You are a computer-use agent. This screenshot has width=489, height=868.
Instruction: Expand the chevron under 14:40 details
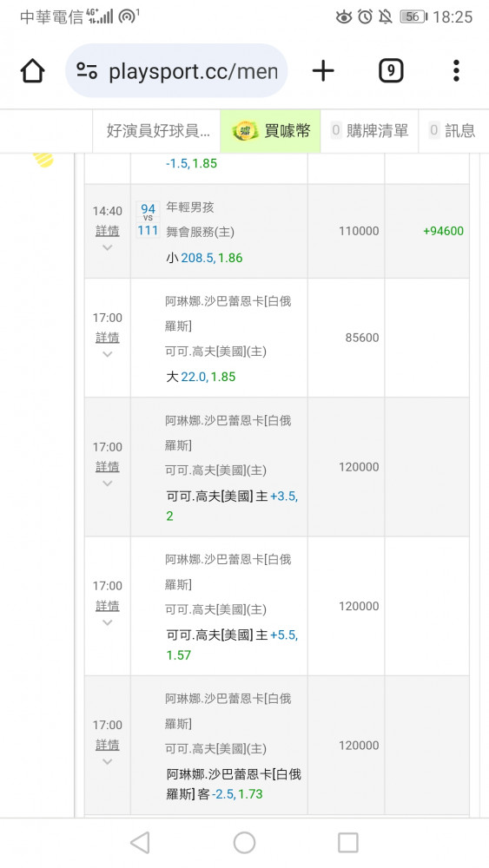(x=108, y=247)
